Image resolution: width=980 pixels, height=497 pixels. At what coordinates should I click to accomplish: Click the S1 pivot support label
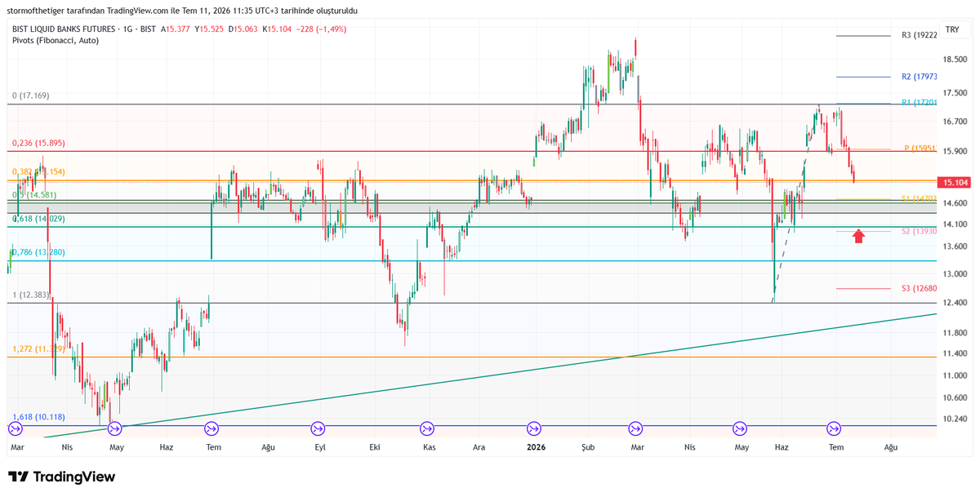pos(920,198)
